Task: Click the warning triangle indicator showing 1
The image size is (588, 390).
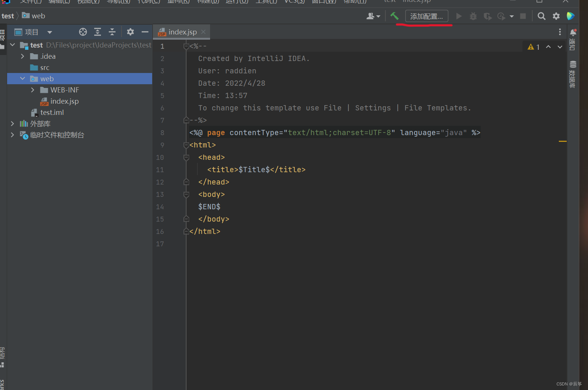Action: (533, 47)
